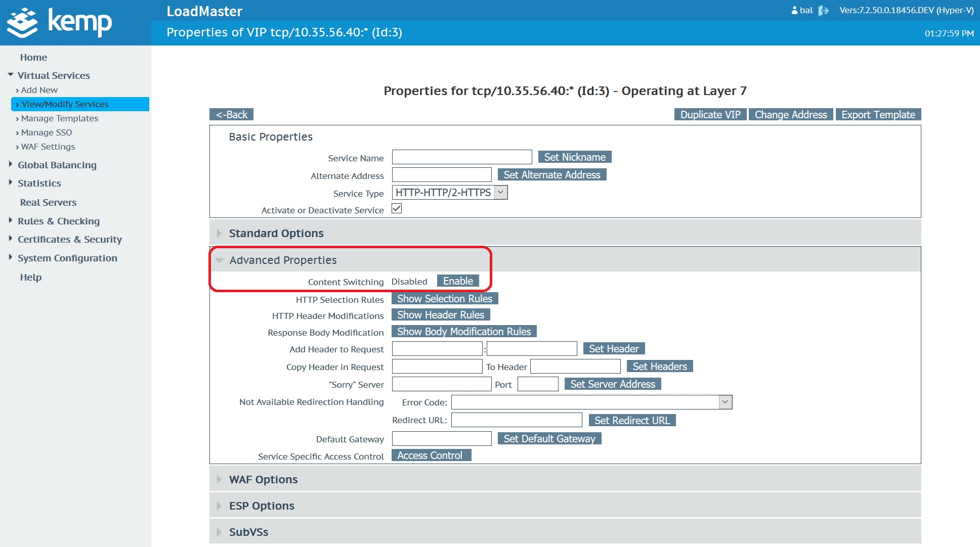The width and height of the screenshot is (980, 547).
Task: Collapse the Virtual Services menu
Action: coord(11,75)
